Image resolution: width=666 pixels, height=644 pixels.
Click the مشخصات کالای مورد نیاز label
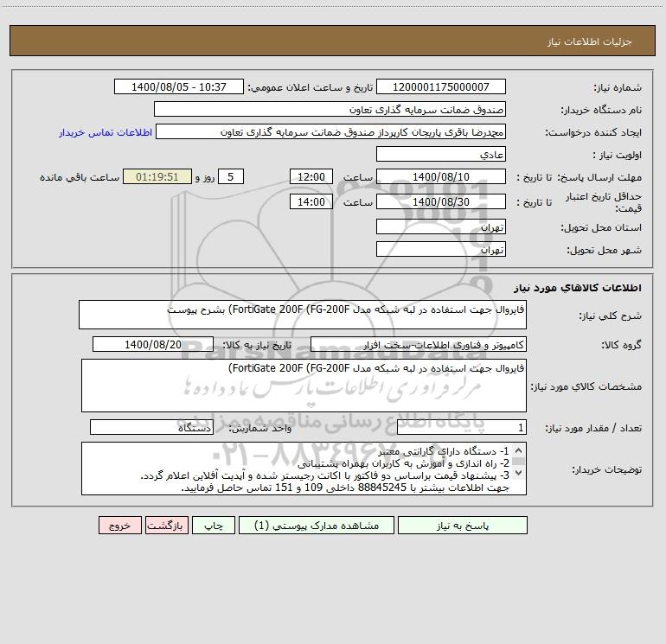586,386
